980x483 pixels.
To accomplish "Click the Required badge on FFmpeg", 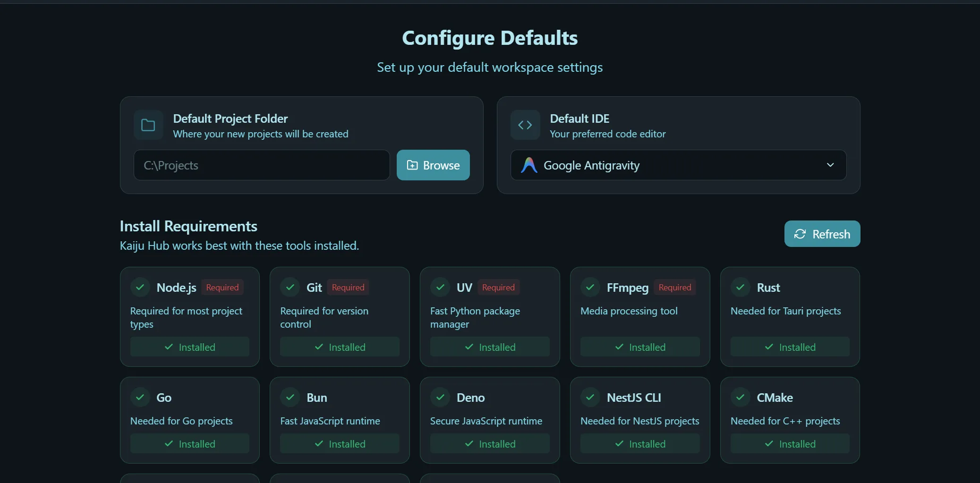I will pyautogui.click(x=675, y=288).
